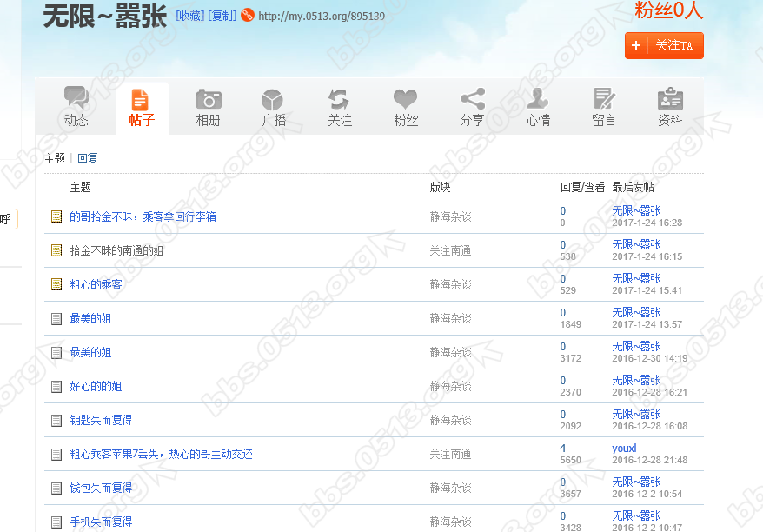763x532 pixels.
Task: Open the 动态 activity feed icon
Action: [76, 99]
